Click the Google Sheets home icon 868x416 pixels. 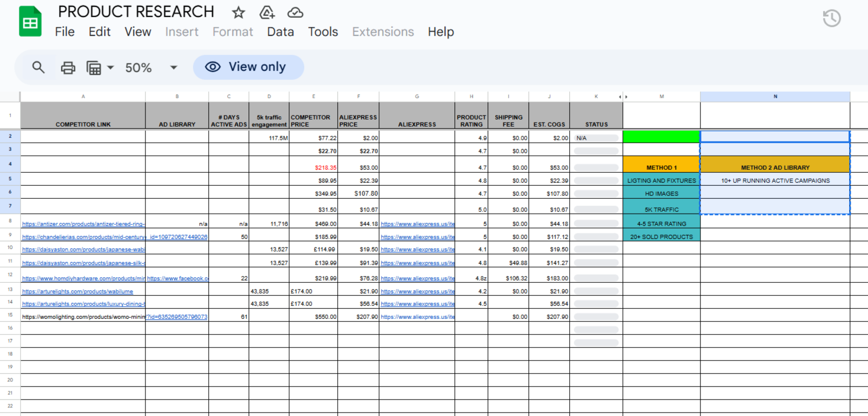click(30, 22)
